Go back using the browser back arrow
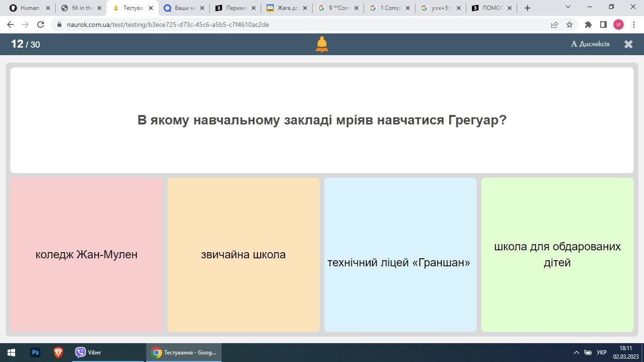The width and height of the screenshot is (644, 362). point(10,25)
